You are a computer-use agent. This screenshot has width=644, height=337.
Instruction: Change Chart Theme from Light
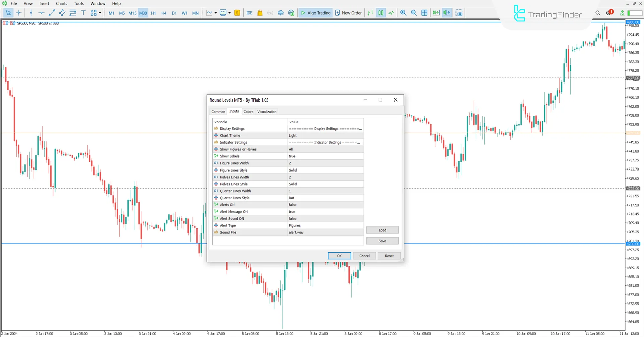[x=325, y=135]
